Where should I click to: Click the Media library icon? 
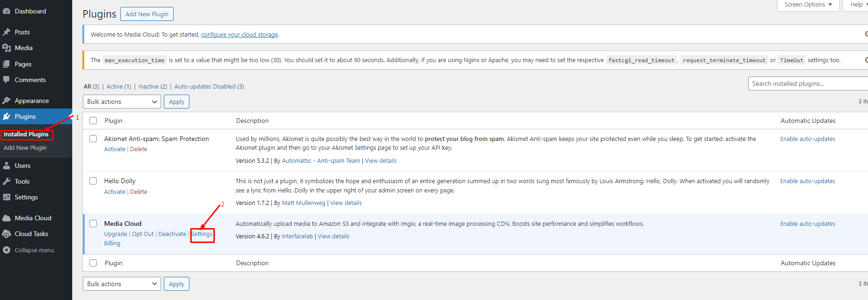[x=6, y=48]
